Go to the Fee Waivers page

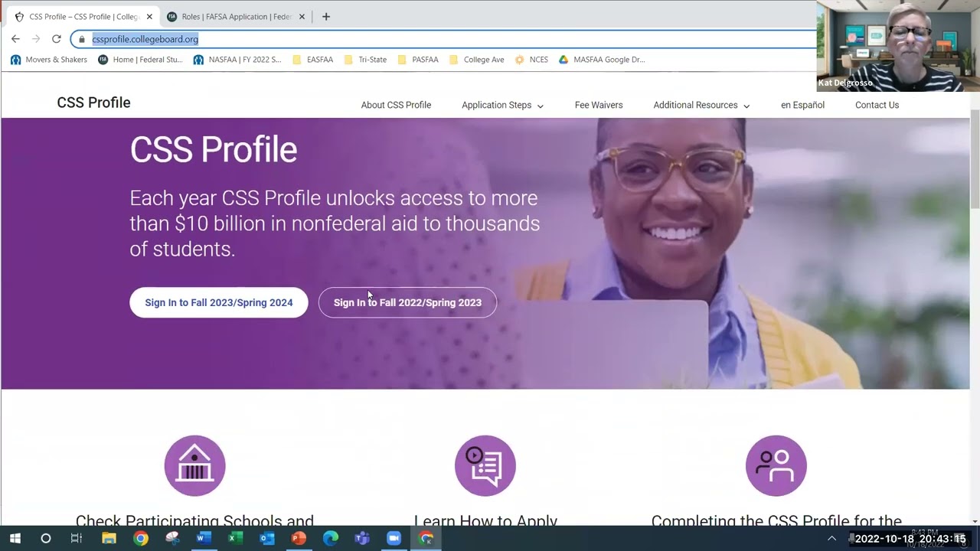click(x=599, y=105)
